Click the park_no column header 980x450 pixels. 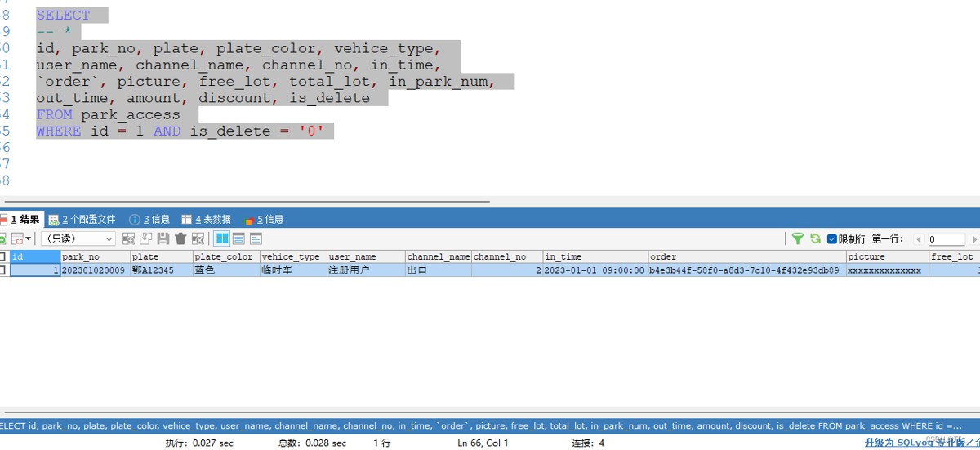pos(96,256)
